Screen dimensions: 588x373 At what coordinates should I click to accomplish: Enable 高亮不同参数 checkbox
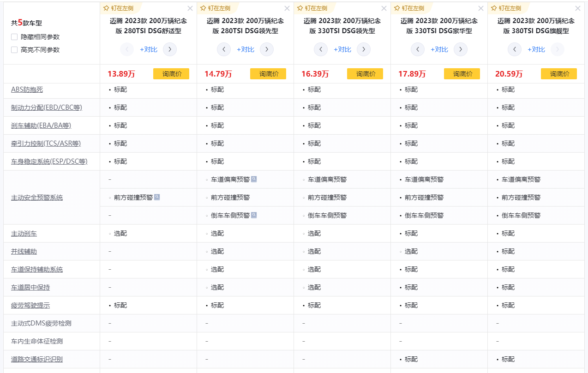(15, 50)
